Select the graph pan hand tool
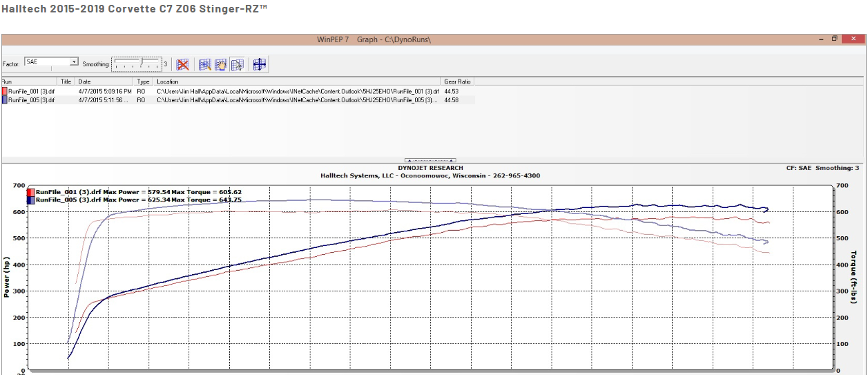Viewport: 868px width, 375px height. (221, 64)
